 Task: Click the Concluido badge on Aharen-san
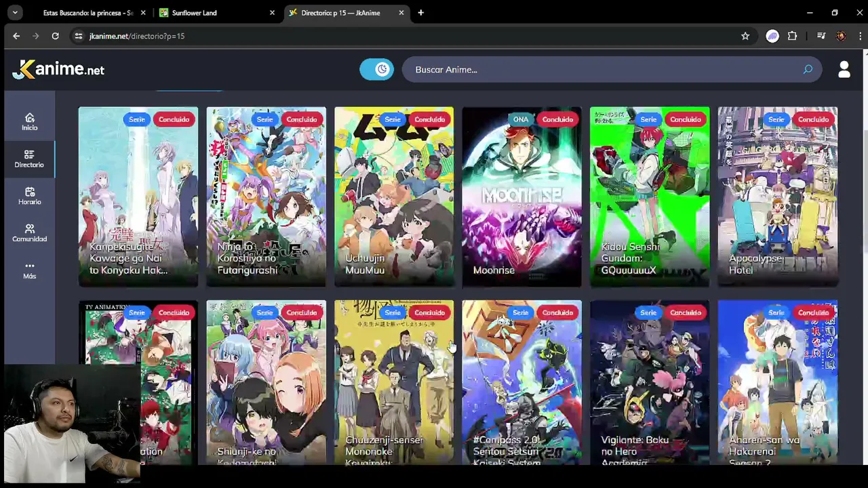coord(813,312)
